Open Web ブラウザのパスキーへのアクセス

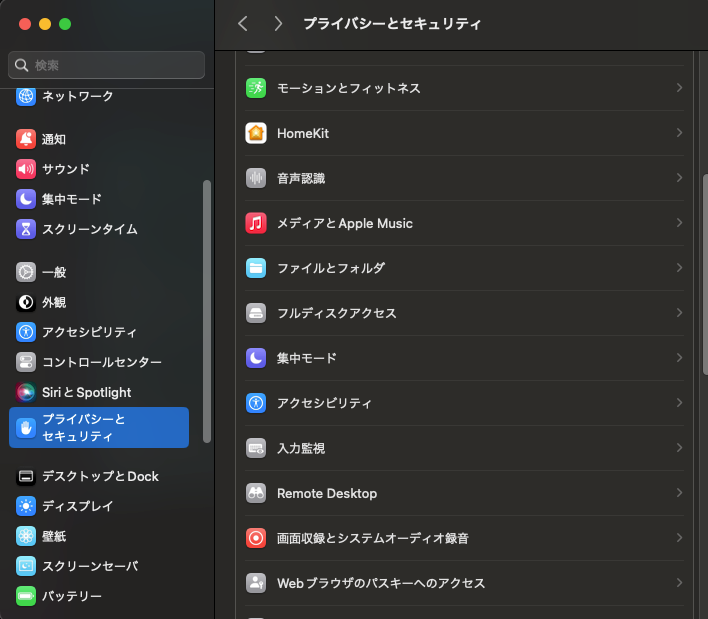(x=464, y=583)
